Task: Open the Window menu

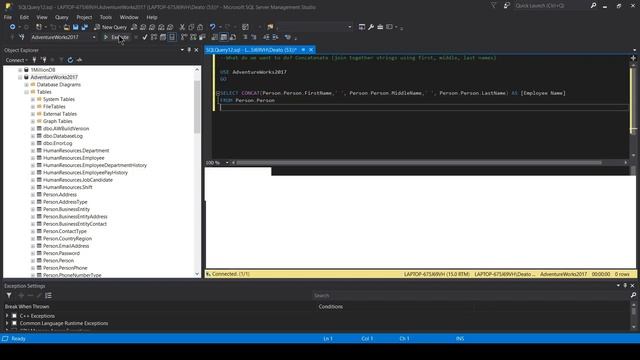Action: (129, 17)
